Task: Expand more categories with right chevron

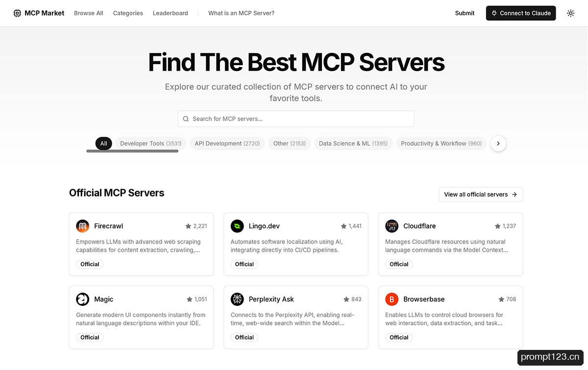Action: [x=498, y=144]
